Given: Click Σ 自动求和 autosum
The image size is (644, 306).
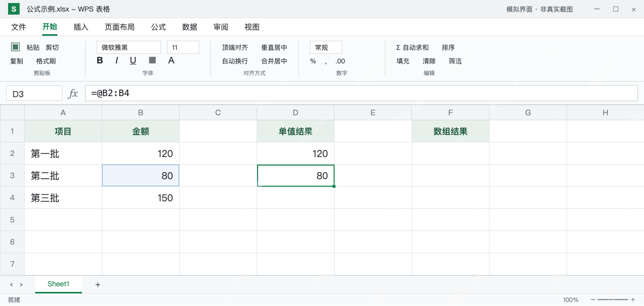Looking at the screenshot, I should (413, 47).
